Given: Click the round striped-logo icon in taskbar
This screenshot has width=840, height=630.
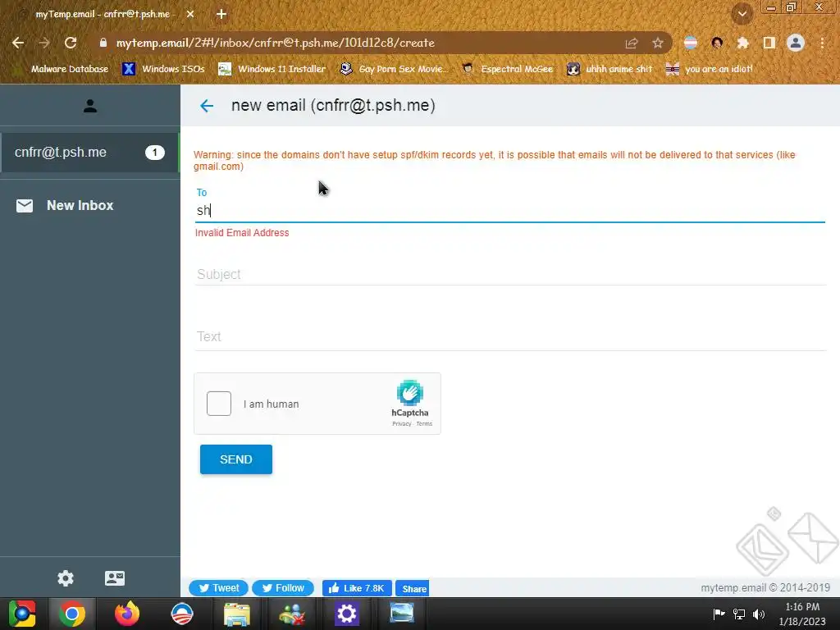Looking at the screenshot, I should coord(181,614).
